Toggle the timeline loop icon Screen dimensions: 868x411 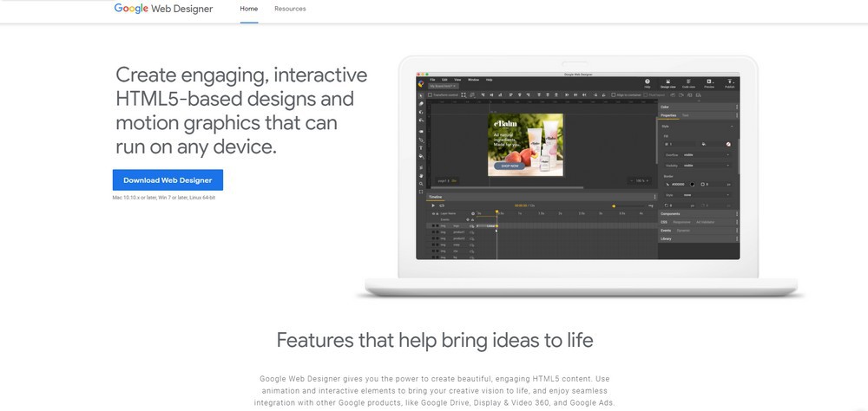[444, 205]
